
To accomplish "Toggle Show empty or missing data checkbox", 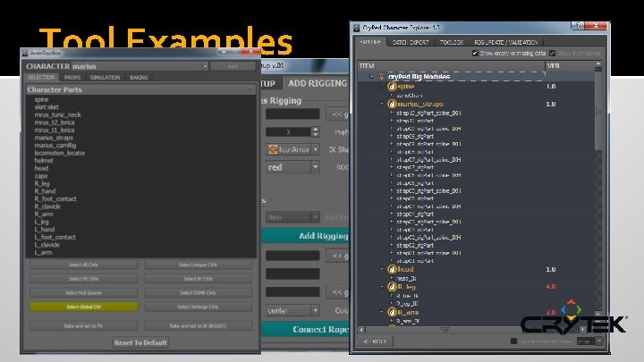I will [475, 54].
